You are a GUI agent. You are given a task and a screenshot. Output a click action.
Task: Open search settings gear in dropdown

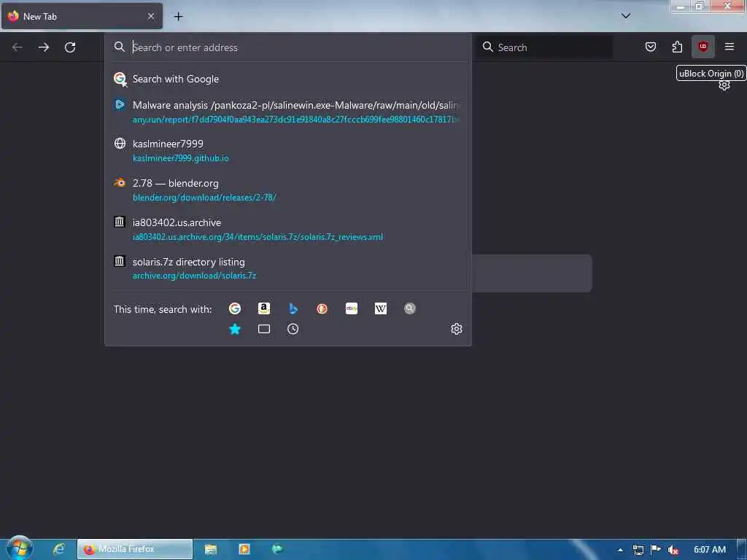[x=457, y=329]
